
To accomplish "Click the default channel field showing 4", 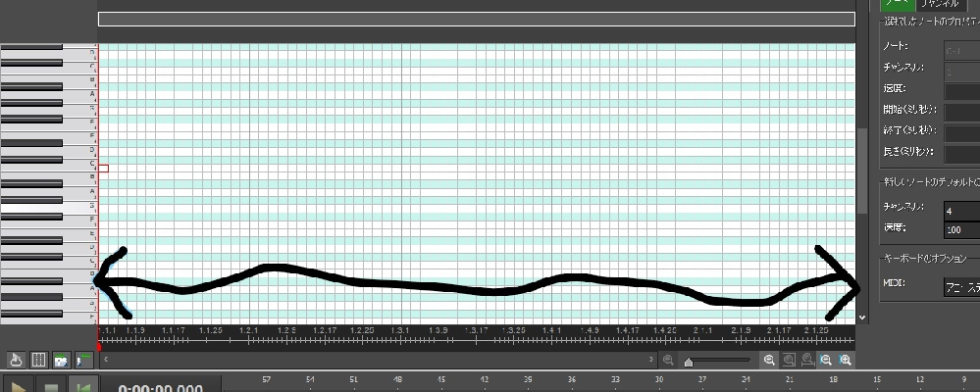I will (x=961, y=211).
